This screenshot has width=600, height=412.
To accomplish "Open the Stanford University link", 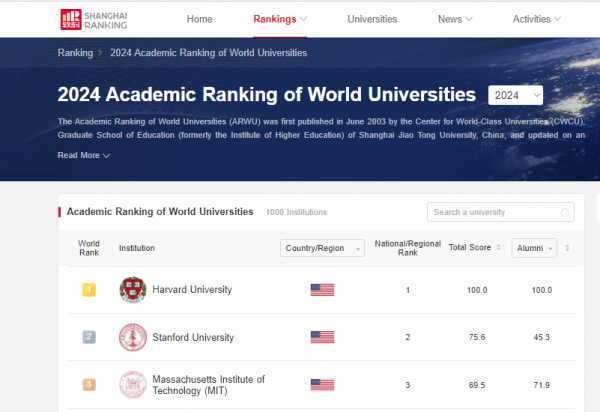I will point(192,337).
